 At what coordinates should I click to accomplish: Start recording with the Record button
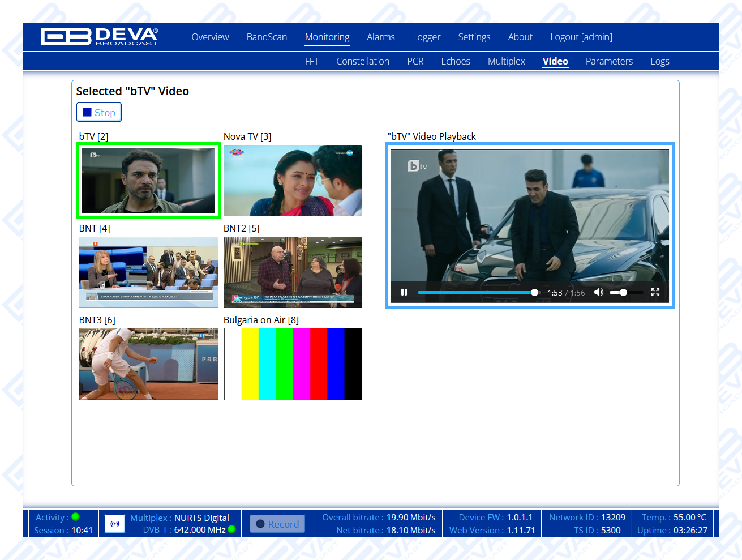[x=277, y=524]
